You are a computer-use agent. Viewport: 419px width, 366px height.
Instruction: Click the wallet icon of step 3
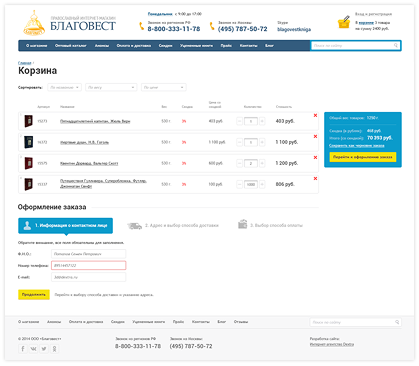(243, 224)
